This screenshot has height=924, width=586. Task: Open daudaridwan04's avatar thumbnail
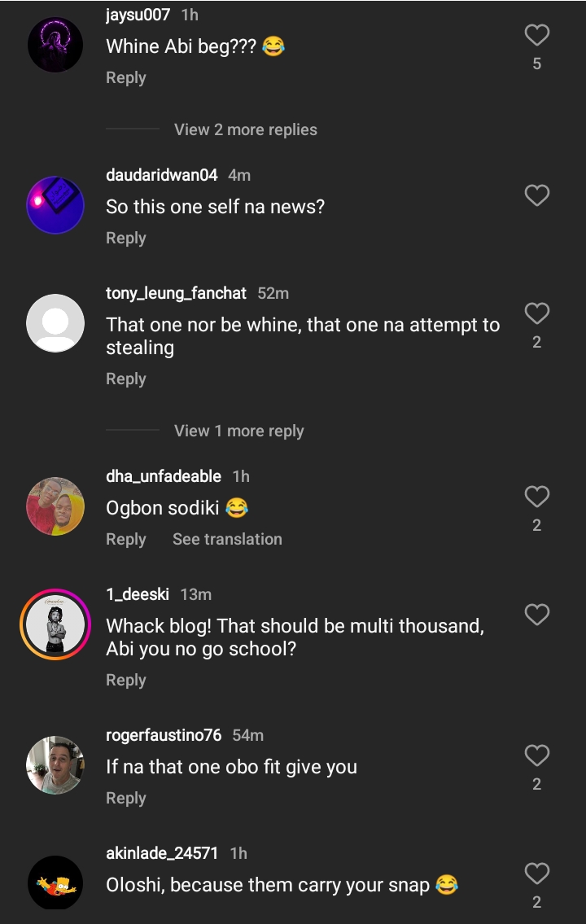pos(55,205)
